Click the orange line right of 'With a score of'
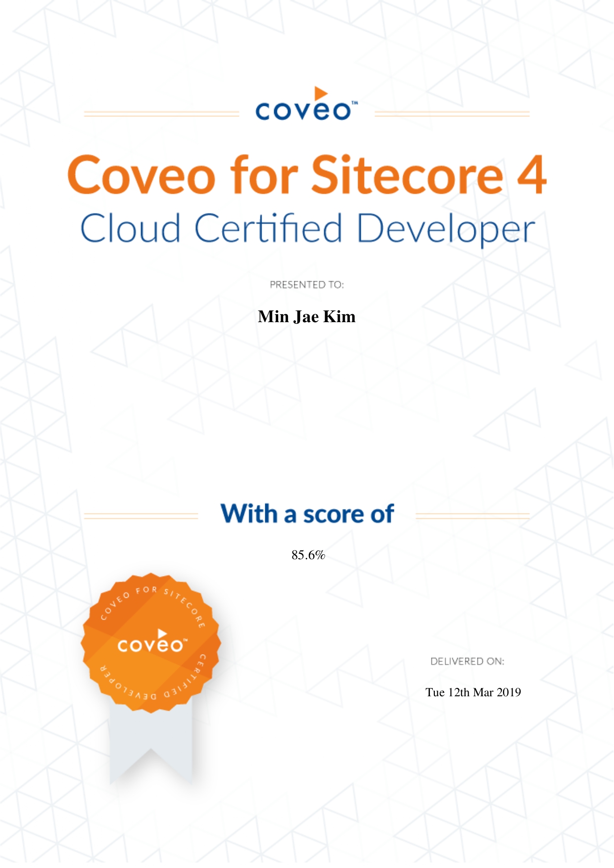 [x=473, y=516]
